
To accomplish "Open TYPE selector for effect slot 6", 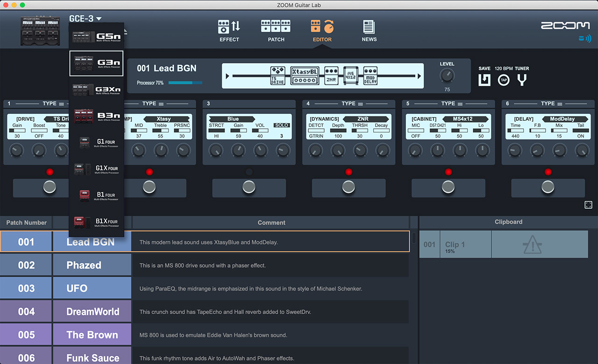I will pyautogui.click(x=552, y=104).
